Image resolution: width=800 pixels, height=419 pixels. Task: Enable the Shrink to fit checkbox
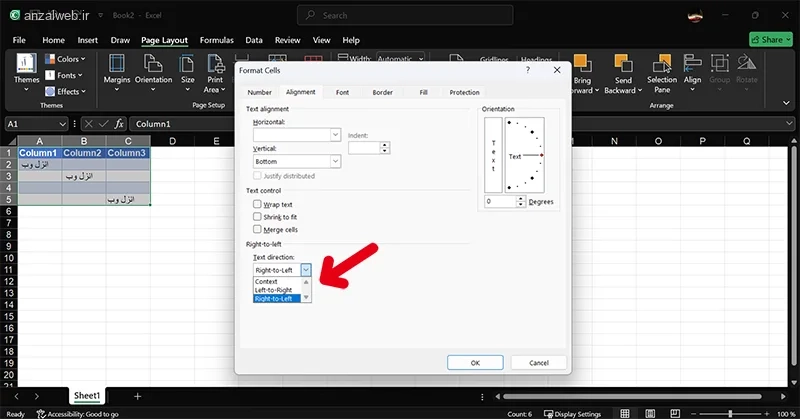(257, 216)
